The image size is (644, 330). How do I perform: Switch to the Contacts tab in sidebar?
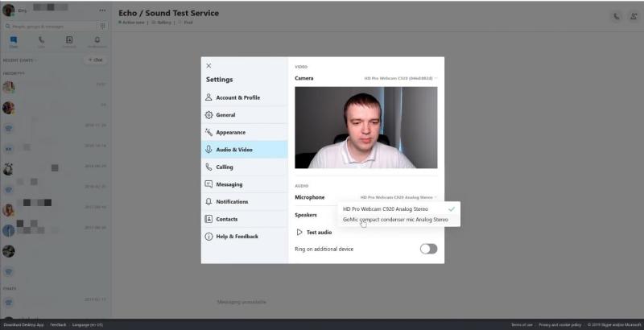pos(69,42)
